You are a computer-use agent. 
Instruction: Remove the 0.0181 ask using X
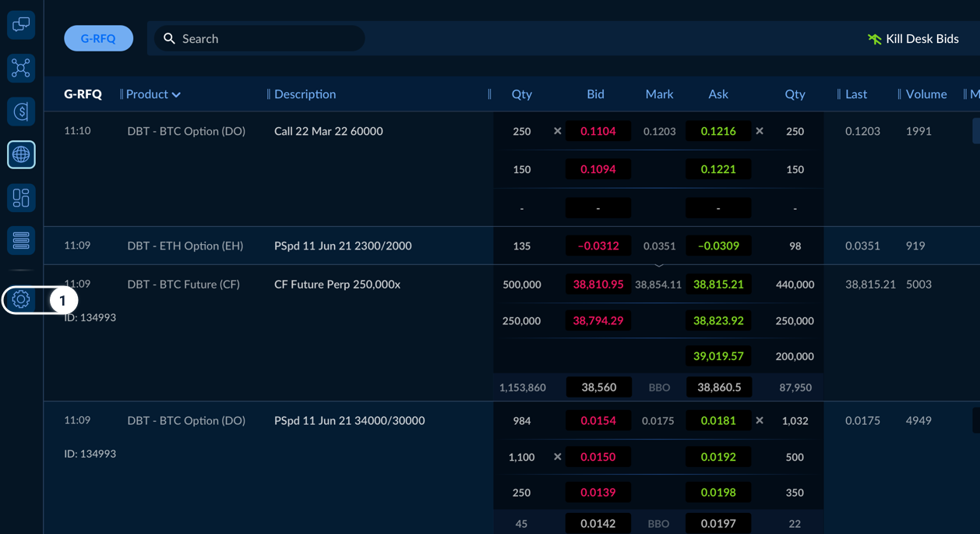760,420
